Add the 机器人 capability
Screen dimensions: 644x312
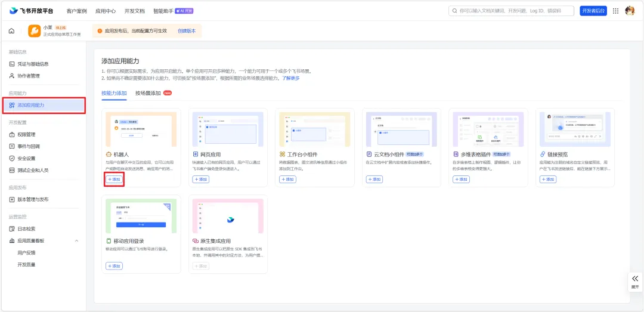(114, 180)
